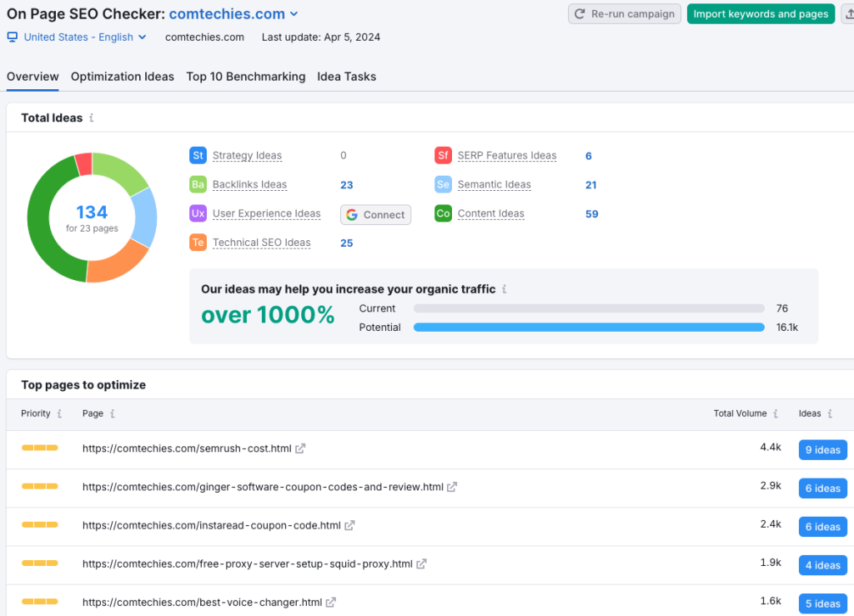Click the Ba Backlinks Ideas icon
854x616 pixels.
198,184
